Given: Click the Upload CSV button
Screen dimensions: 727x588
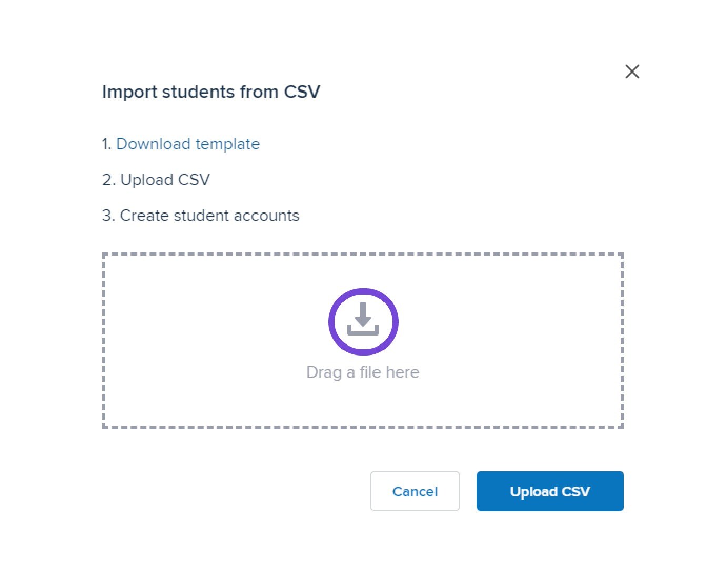Looking at the screenshot, I should 550,491.
